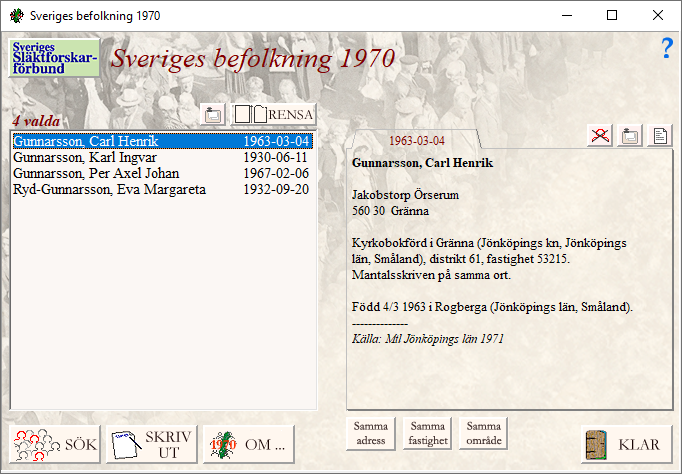Click the bold name Gunnarsson, Carl Henrik heading
This screenshot has width=682, height=474.
point(422,163)
